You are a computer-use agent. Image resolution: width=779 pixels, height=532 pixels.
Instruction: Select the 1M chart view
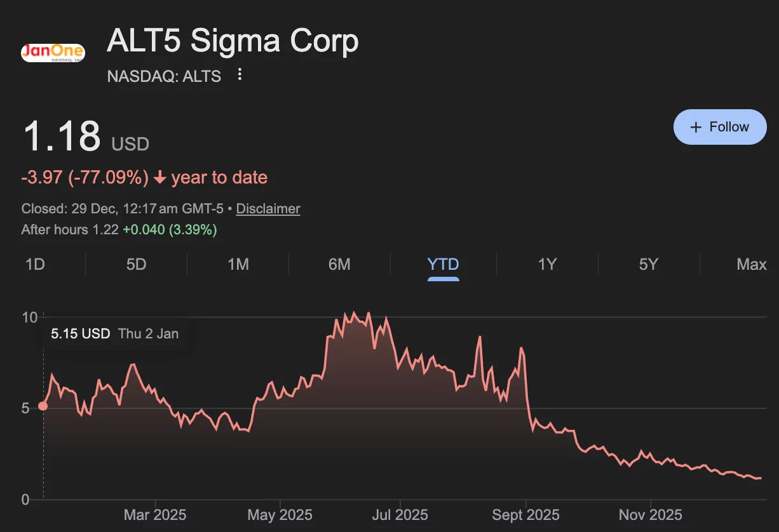click(x=238, y=264)
